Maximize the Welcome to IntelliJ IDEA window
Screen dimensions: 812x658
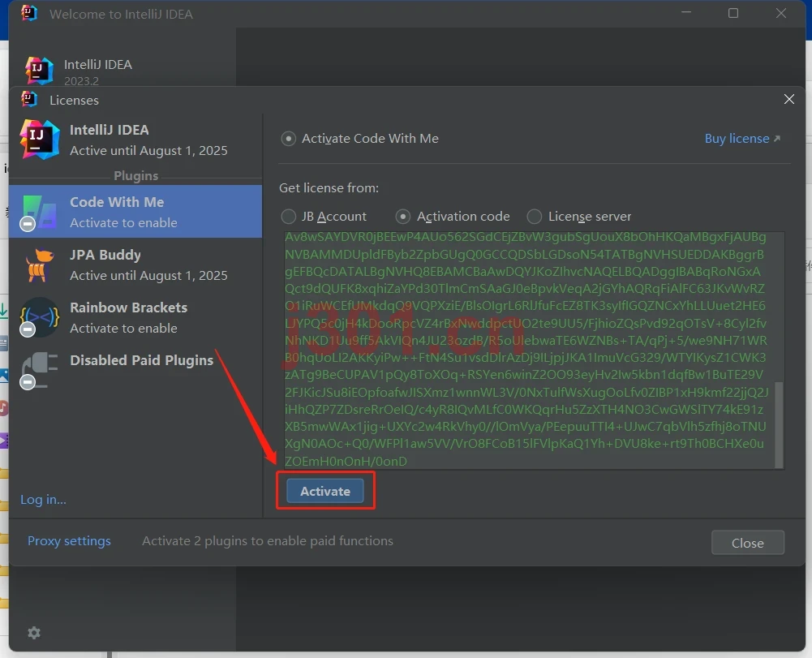coord(733,13)
